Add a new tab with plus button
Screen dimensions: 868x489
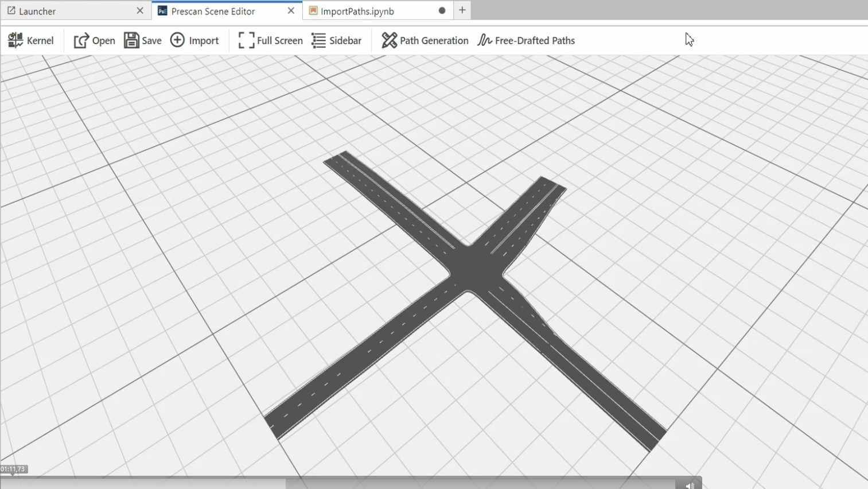462,10
